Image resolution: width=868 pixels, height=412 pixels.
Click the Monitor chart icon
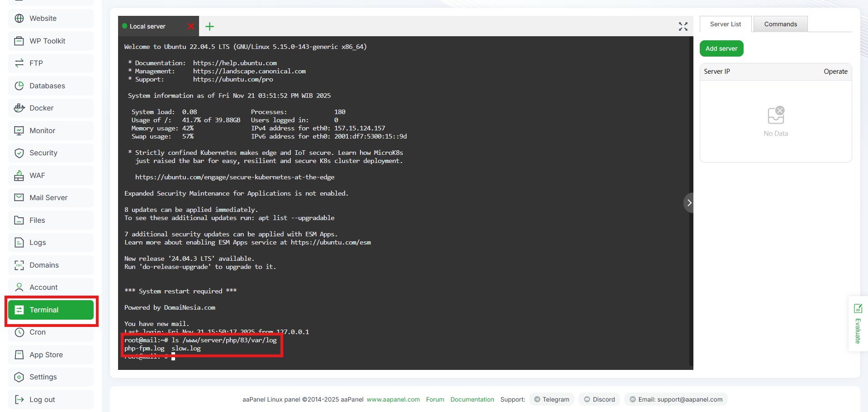pos(19,130)
